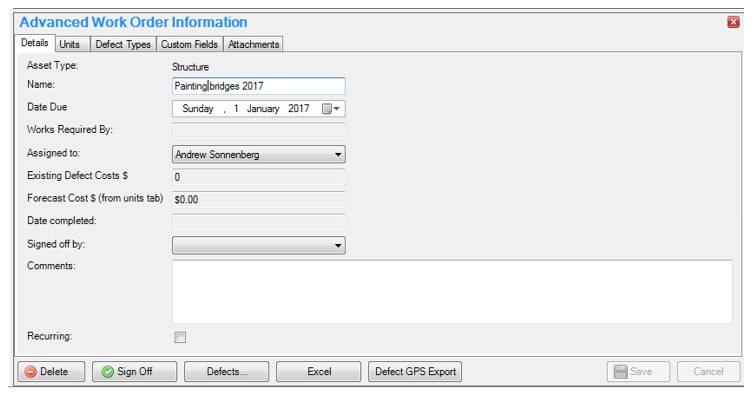Click Defect GPS Export button

[x=415, y=371]
